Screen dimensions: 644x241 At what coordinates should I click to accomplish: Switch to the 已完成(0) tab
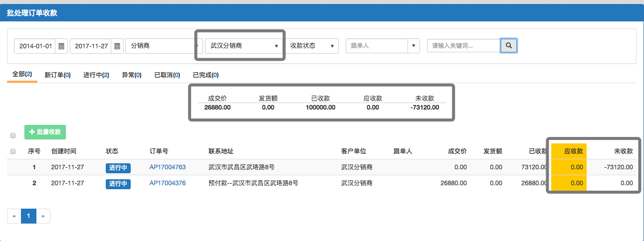(206, 75)
